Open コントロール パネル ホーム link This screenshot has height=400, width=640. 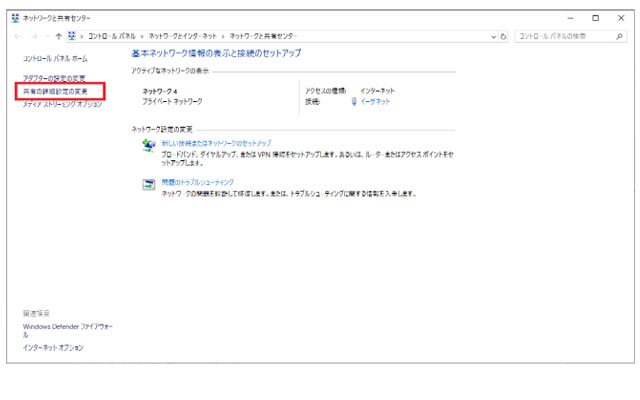(x=55, y=59)
